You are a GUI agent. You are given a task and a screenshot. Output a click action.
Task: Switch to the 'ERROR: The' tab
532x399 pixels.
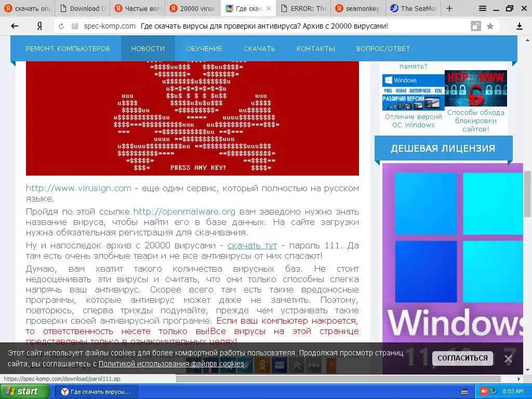coord(304,8)
